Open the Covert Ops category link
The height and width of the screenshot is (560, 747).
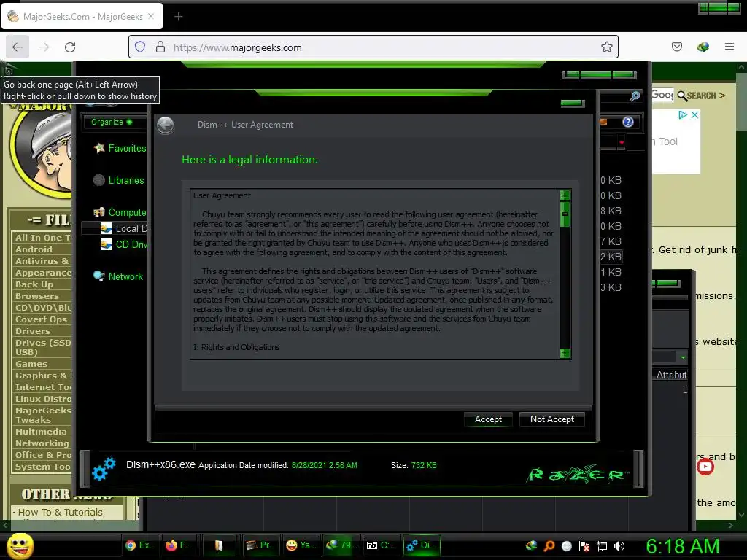point(42,319)
